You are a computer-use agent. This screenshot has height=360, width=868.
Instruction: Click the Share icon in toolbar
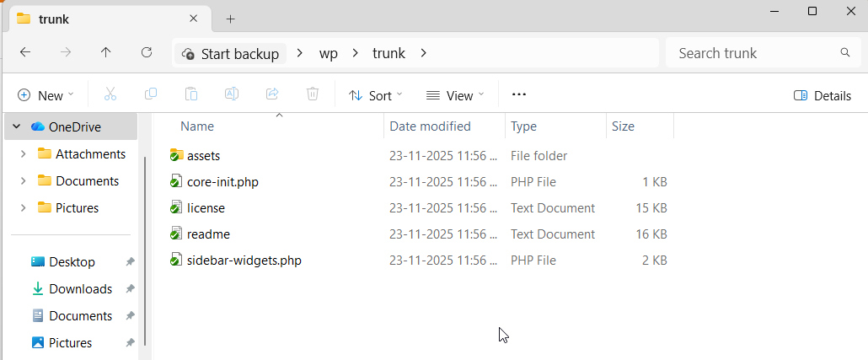click(x=272, y=95)
